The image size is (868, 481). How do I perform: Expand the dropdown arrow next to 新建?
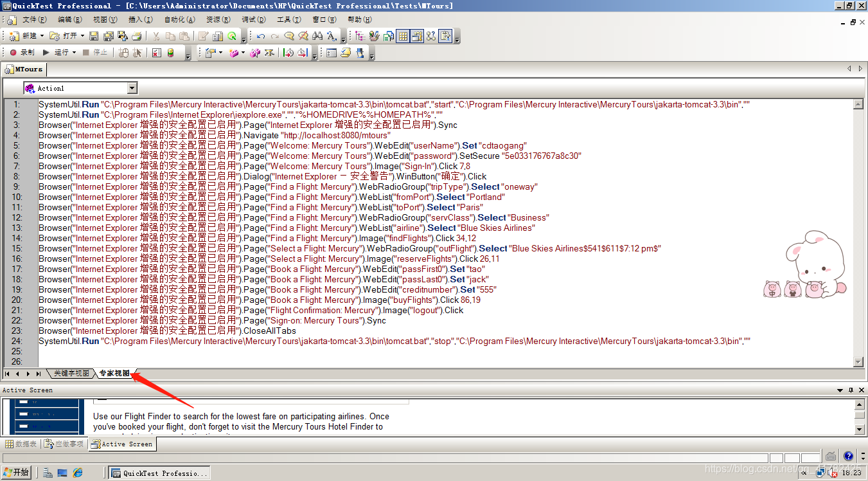click(42, 36)
